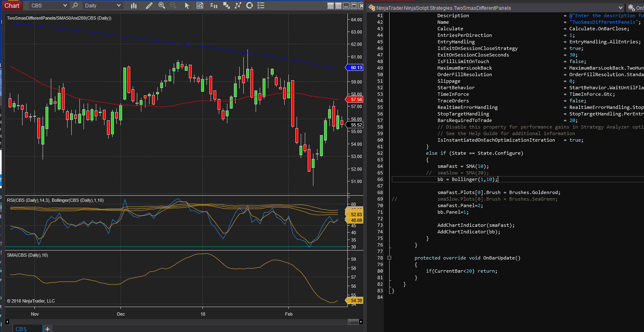Collapse the OnBarUpdate code block
644x332 pixels.
pyautogui.click(x=389, y=258)
